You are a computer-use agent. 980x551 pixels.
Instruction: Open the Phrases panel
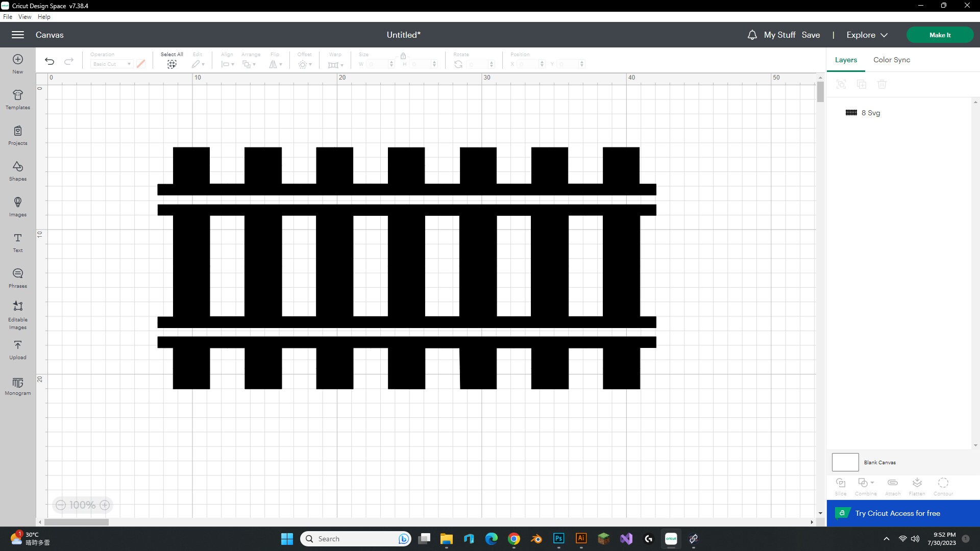[17, 278]
